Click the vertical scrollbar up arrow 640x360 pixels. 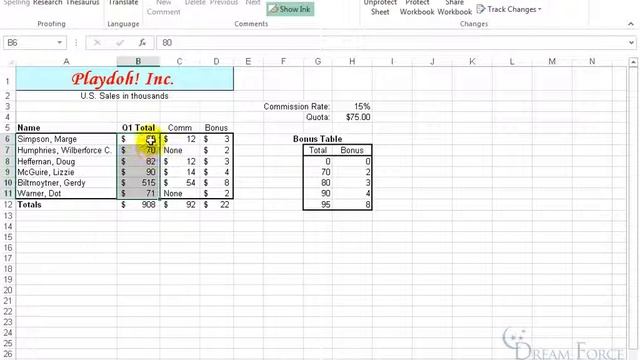tap(633, 62)
